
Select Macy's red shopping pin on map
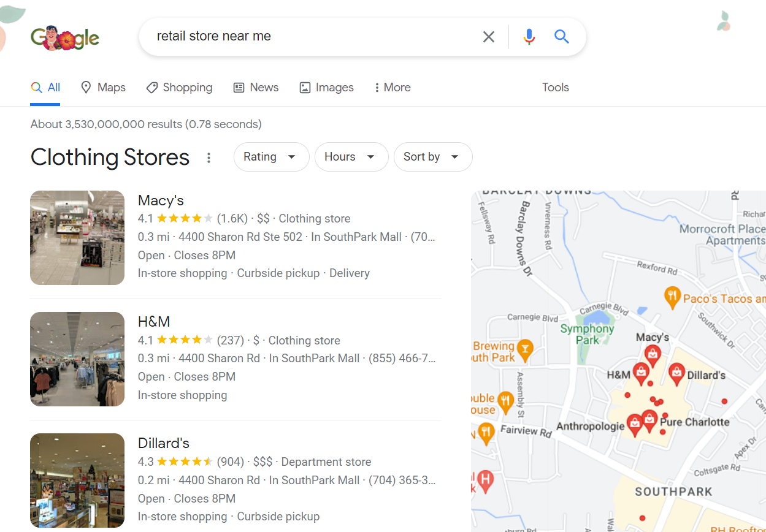[x=653, y=355]
